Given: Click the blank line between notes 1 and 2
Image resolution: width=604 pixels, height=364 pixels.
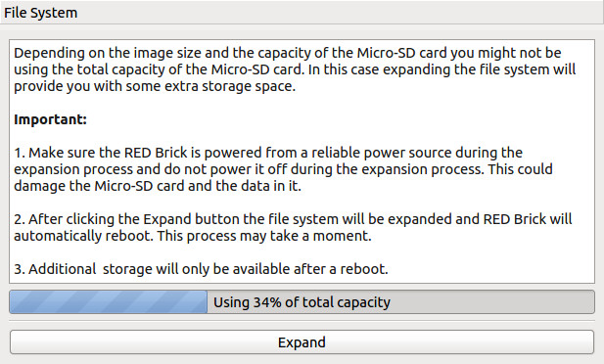Looking at the screenshot, I should point(302,203).
